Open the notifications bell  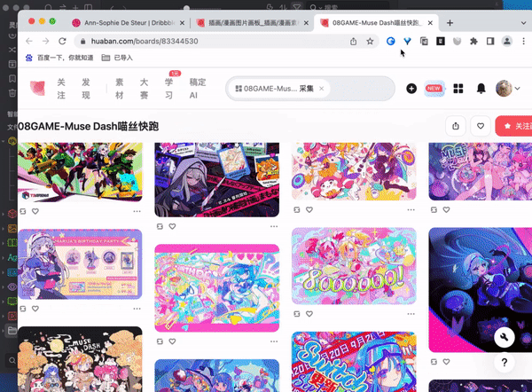481,89
